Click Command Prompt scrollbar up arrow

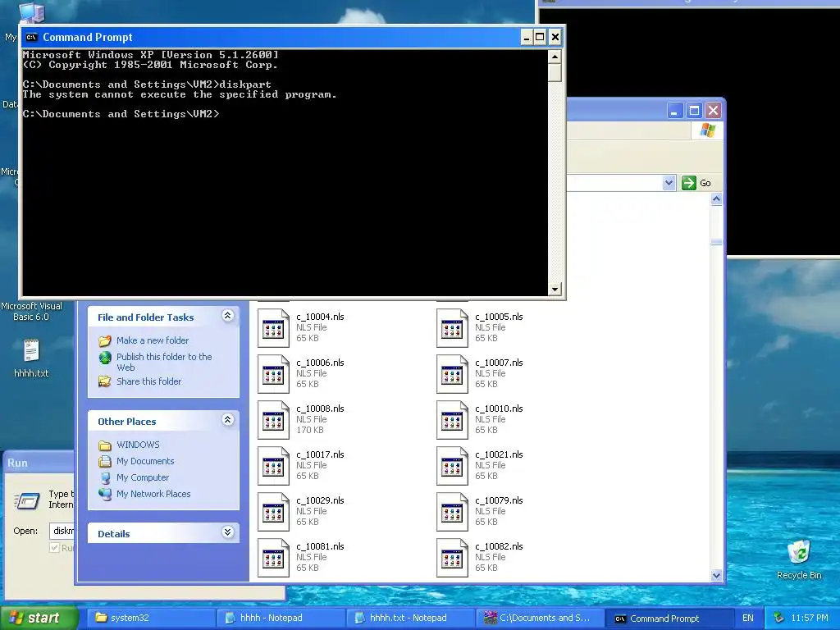coord(555,57)
